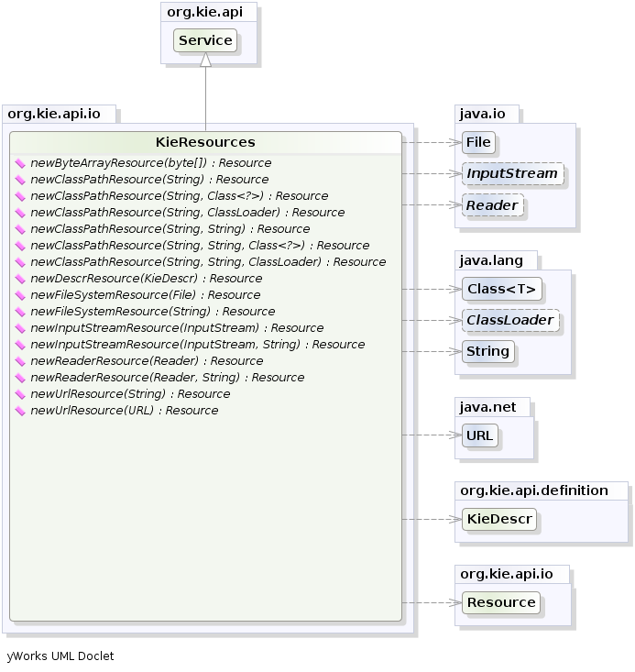Select the Reader class node
The height and width of the screenshot is (672, 635).
click(x=493, y=205)
